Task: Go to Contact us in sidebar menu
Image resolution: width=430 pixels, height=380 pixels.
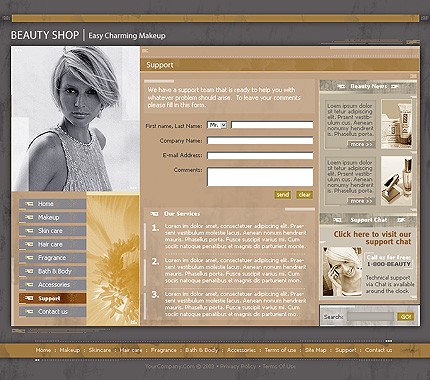Action: [53, 312]
